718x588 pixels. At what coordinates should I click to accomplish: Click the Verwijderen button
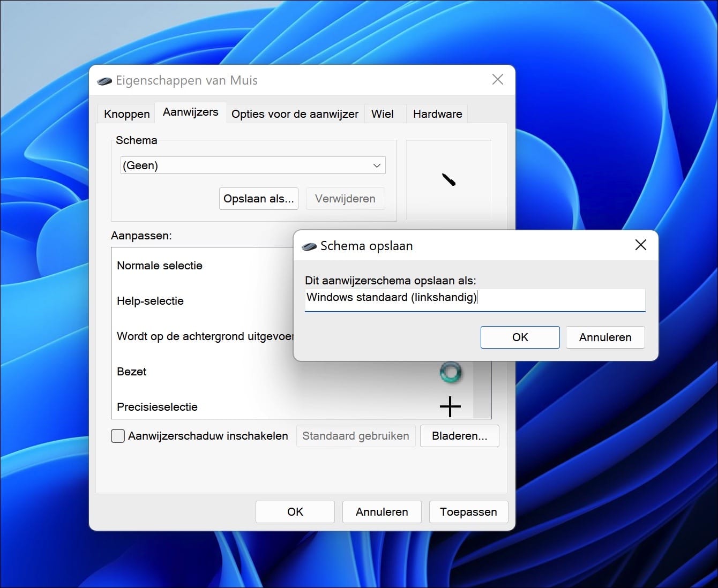pos(345,199)
